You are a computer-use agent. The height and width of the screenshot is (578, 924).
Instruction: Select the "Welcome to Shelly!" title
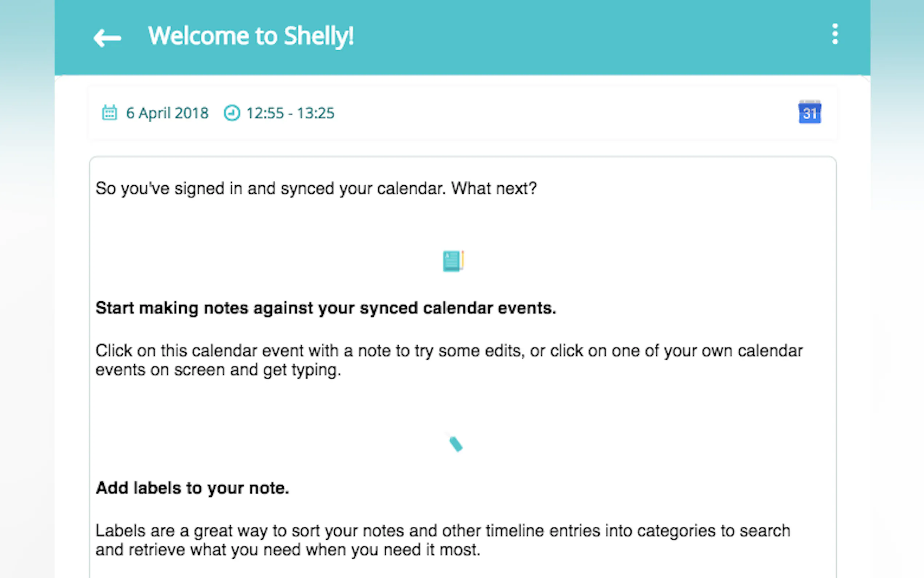pos(251,36)
